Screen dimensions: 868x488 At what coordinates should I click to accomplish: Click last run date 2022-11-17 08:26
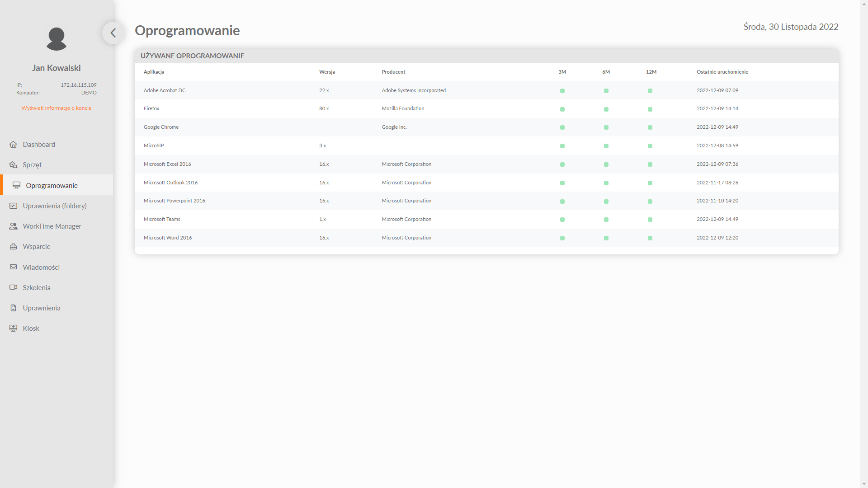pyautogui.click(x=717, y=183)
